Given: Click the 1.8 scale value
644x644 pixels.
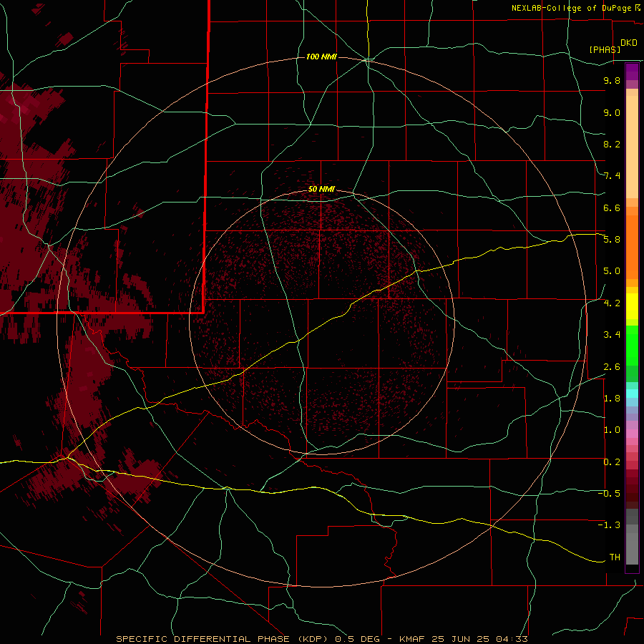Looking at the screenshot, I should [612, 399].
